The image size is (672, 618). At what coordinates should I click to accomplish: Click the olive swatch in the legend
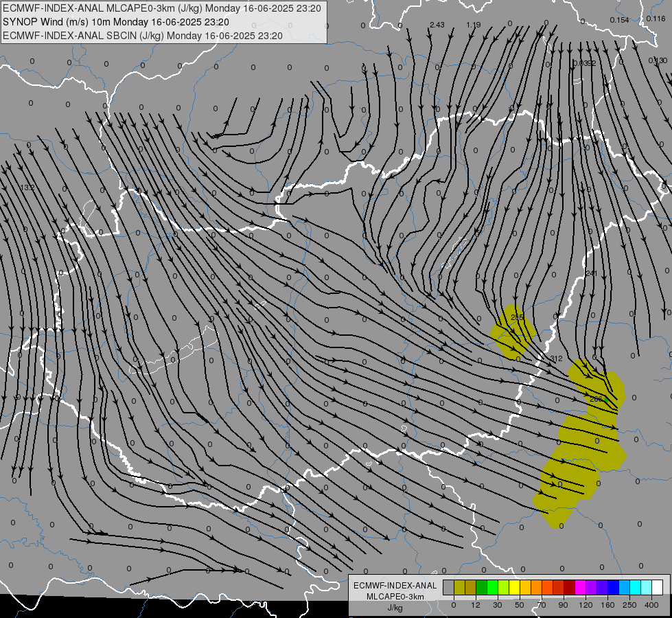tap(459, 587)
